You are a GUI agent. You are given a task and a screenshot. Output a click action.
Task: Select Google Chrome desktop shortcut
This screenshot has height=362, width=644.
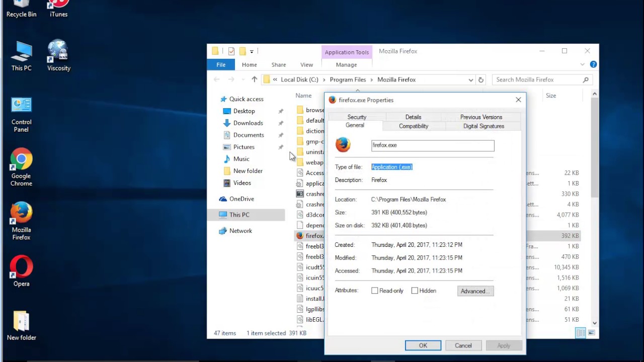21,167
